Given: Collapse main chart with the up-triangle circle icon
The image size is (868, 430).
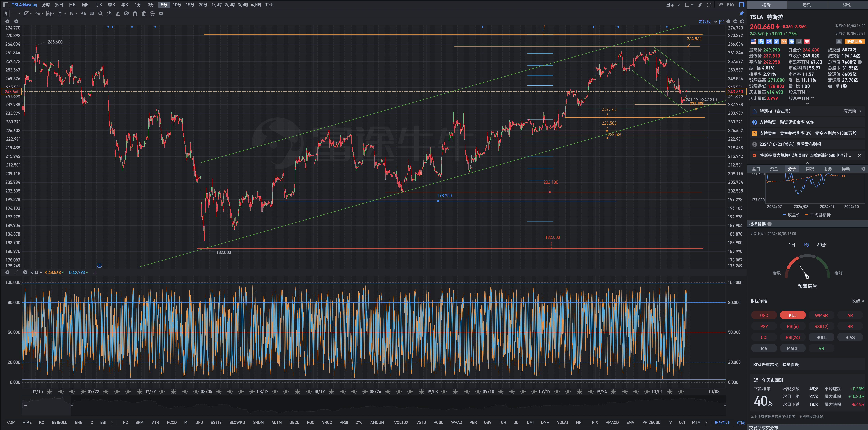Looking at the screenshot, I should tap(16, 21).
